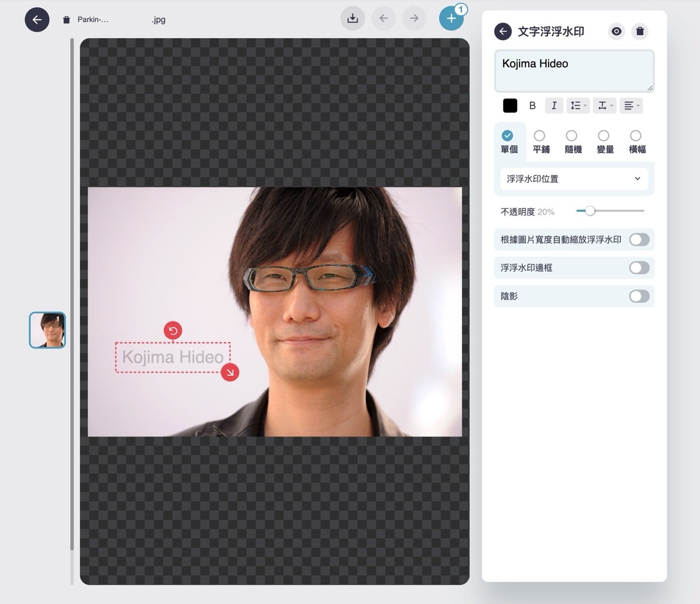The image size is (700, 604).
Task: Enable the 陰影 shadow toggle
Action: [x=639, y=296]
